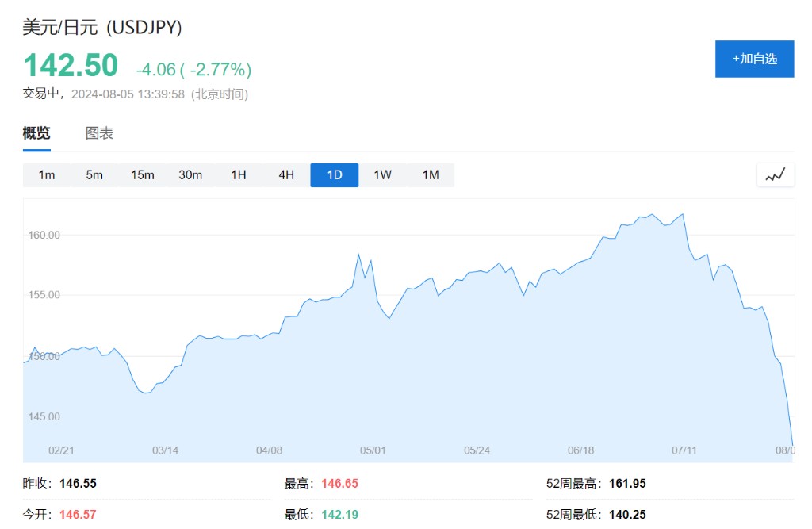Select the 5m timeframe
This screenshot has width=812, height=529.
(94, 175)
